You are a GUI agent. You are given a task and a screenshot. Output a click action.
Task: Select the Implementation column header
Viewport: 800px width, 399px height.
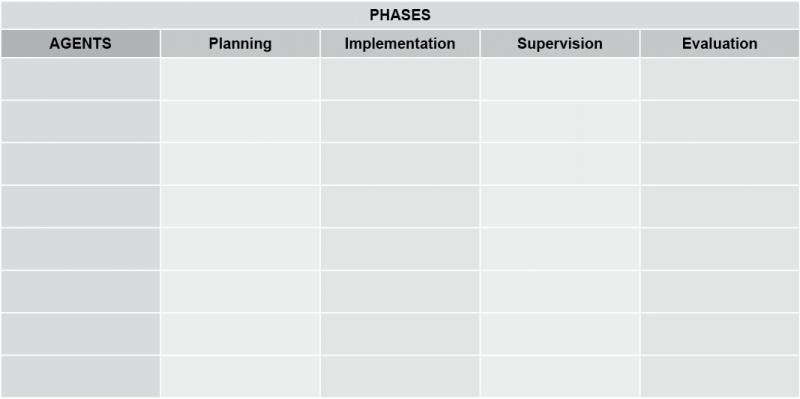(400, 43)
